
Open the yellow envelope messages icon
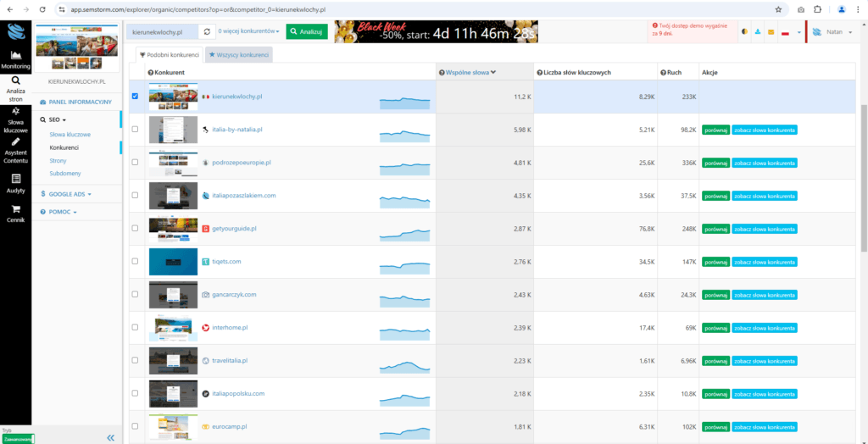771,32
